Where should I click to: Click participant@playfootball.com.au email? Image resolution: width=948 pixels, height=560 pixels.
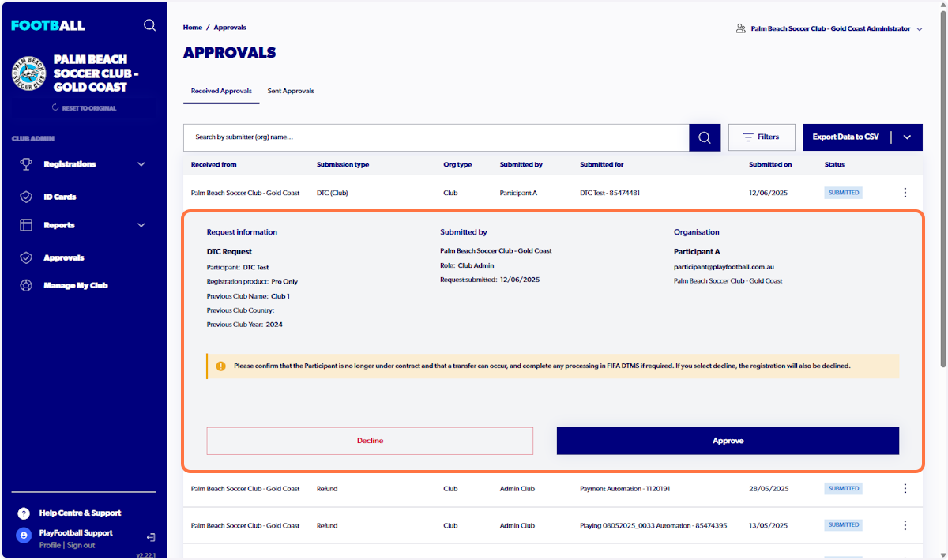point(724,267)
